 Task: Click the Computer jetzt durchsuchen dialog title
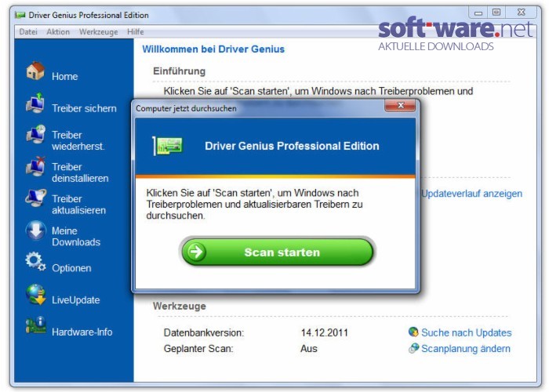pos(186,108)
